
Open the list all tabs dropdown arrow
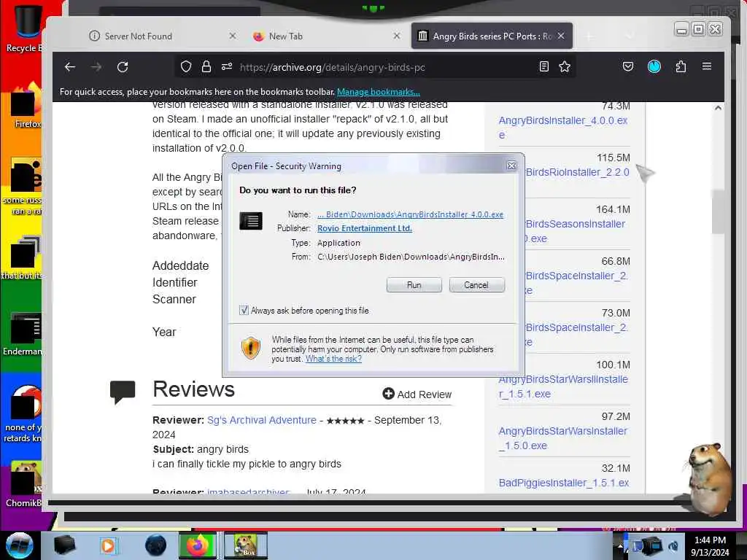(x=630, y=36)
